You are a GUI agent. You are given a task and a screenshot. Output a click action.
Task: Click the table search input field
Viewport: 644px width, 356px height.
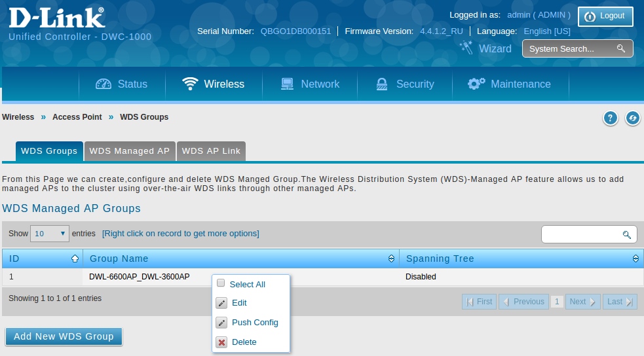tap(580, 234)
